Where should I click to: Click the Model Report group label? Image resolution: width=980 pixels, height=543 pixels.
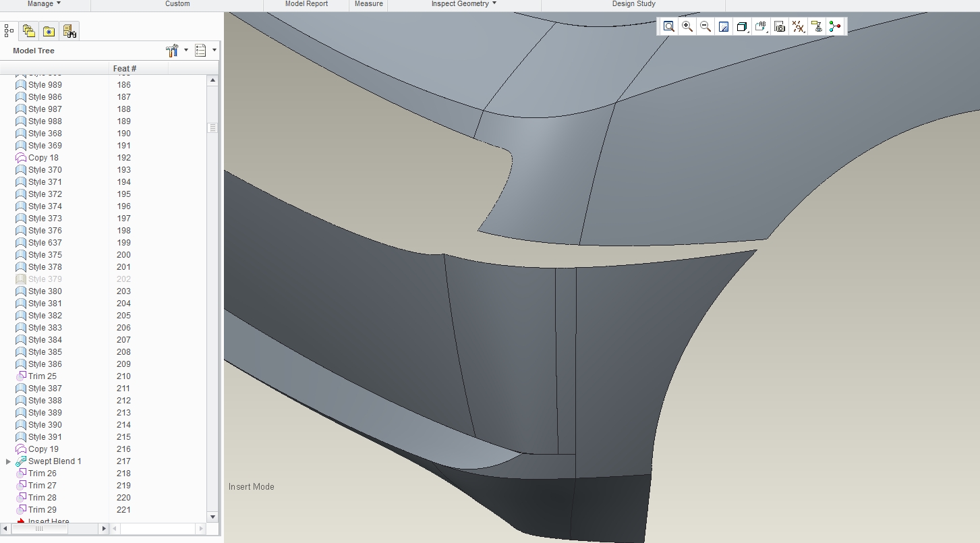(306, 4)
